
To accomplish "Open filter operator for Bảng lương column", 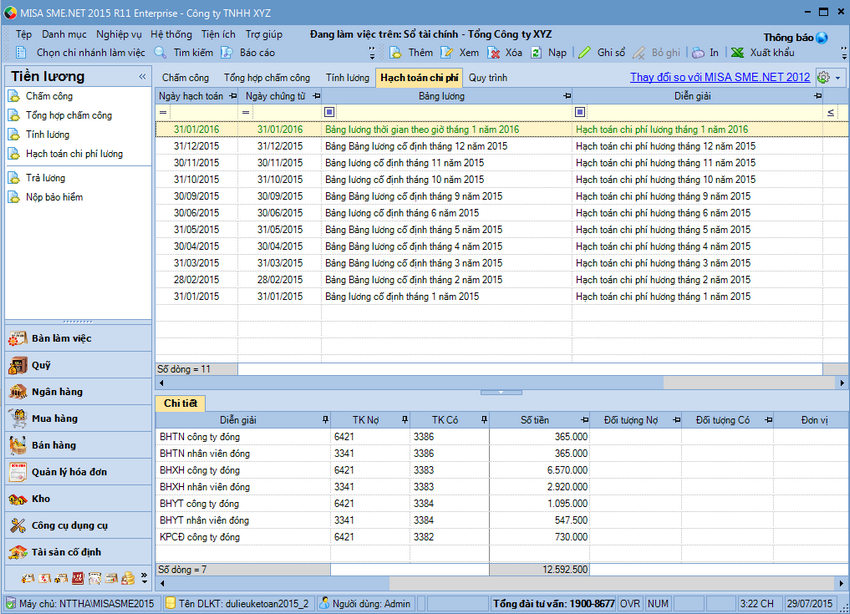I will point(329,113).
